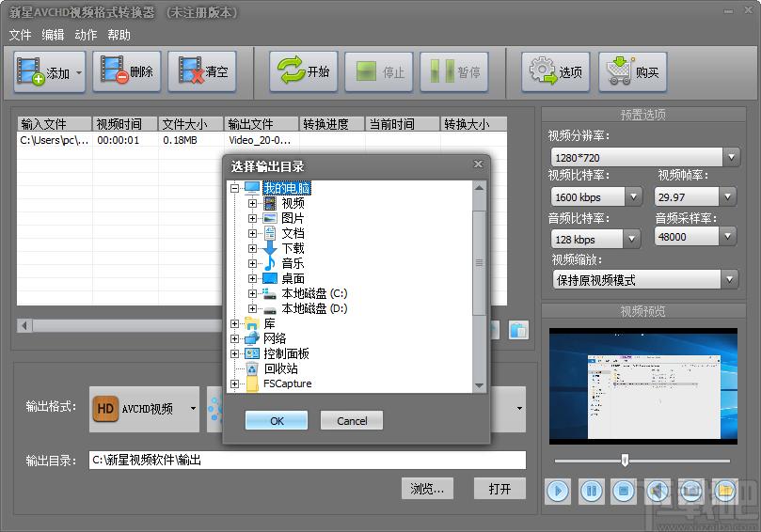Click the 输出目录 path input field
This screenshot has height=532, width=761.
click(x=308, y=460)
